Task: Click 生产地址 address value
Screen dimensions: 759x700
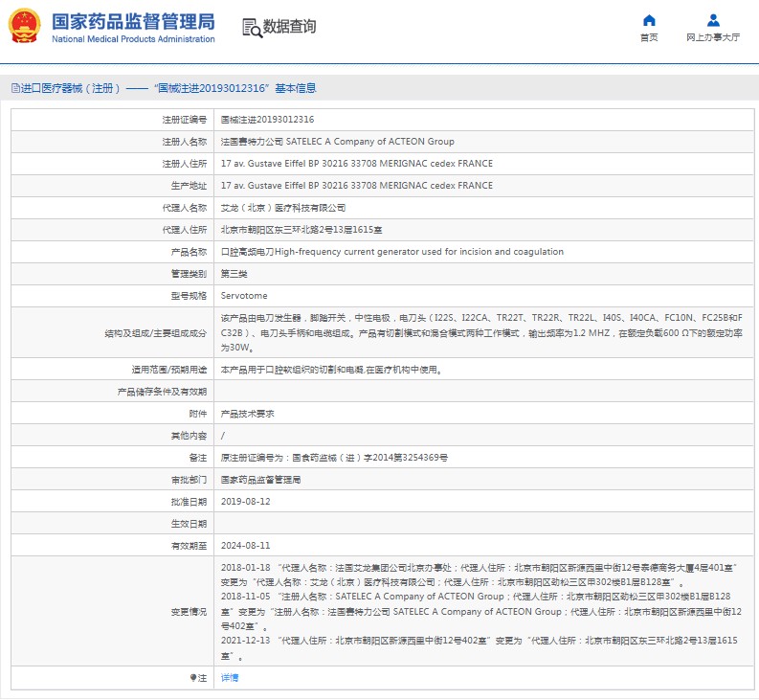Action: (357, 186)
